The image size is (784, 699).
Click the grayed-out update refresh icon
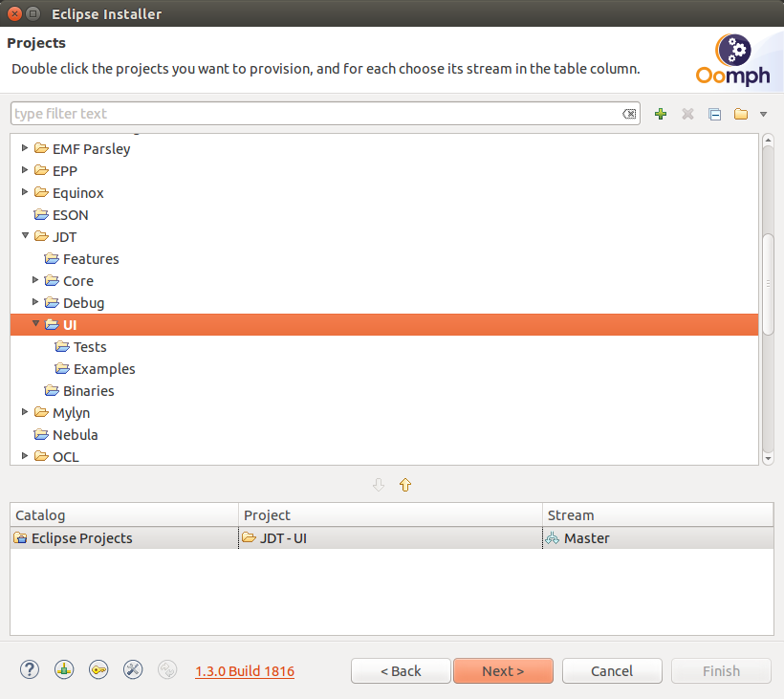[x=167, y=669]
